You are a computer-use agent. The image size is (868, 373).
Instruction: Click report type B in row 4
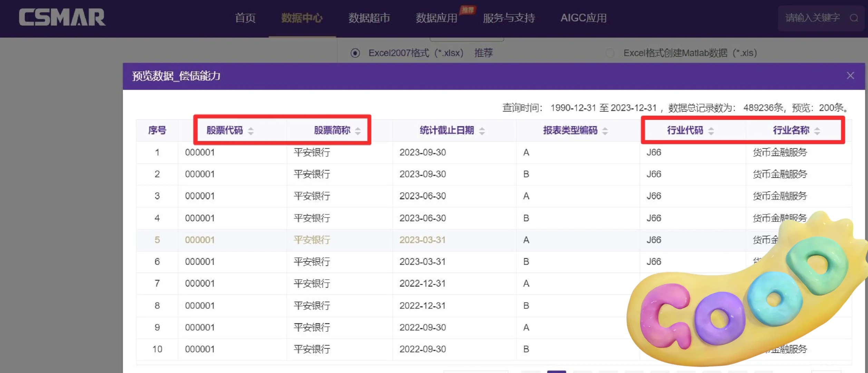click(x=526, y=218)
